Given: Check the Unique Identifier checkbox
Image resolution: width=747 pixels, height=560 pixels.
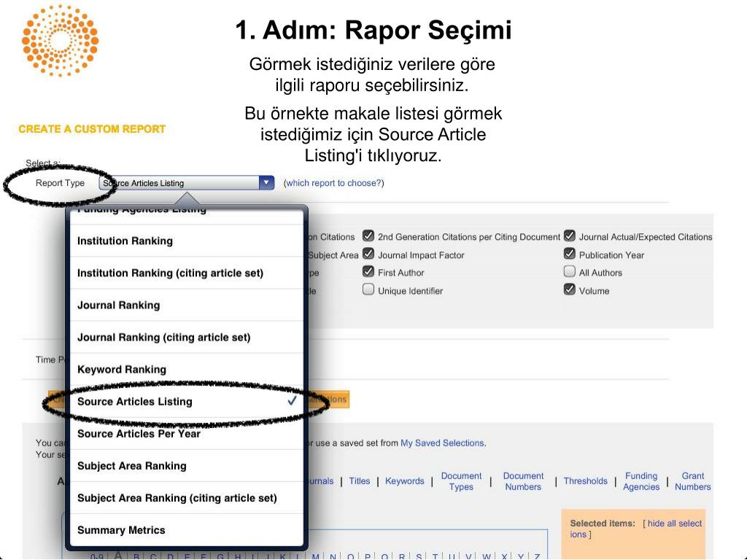Looking at the screenshot, I should tap(368, 289).
